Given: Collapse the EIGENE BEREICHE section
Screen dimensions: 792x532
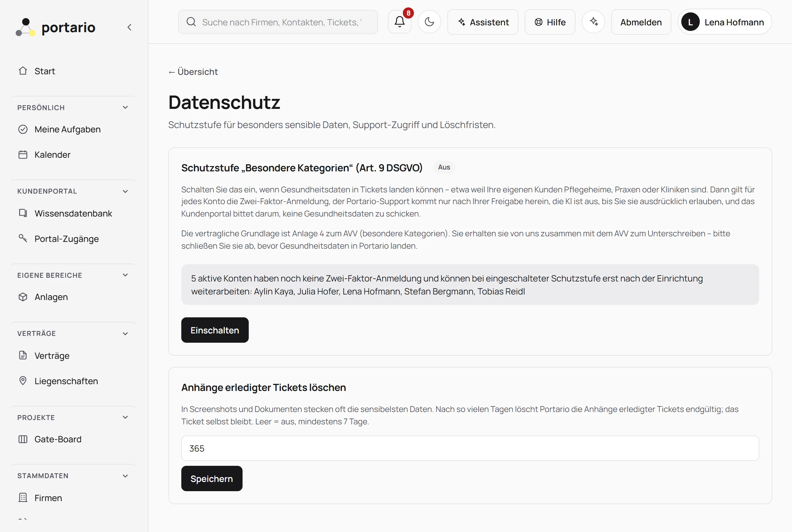Looking at the screenshot, I should (125, 275).
